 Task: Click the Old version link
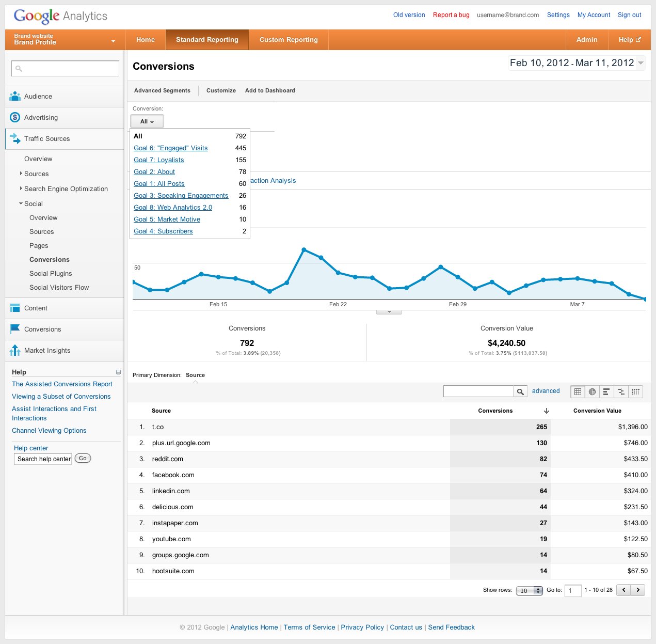409,15
